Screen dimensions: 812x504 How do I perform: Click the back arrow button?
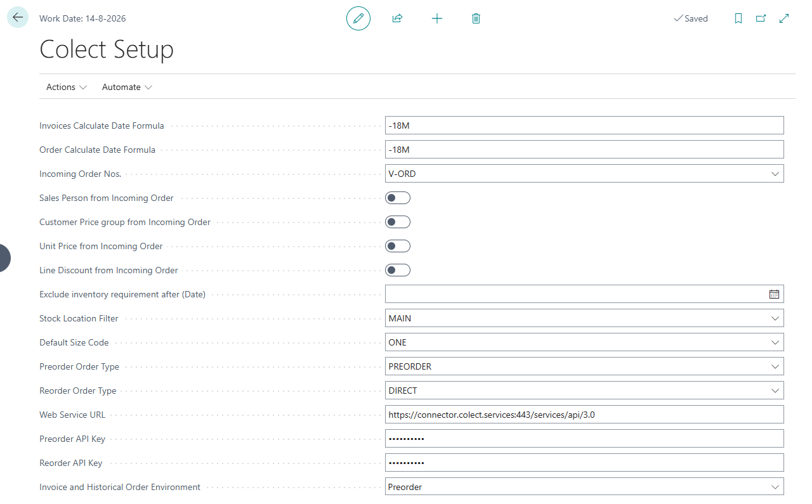[17, 18]
